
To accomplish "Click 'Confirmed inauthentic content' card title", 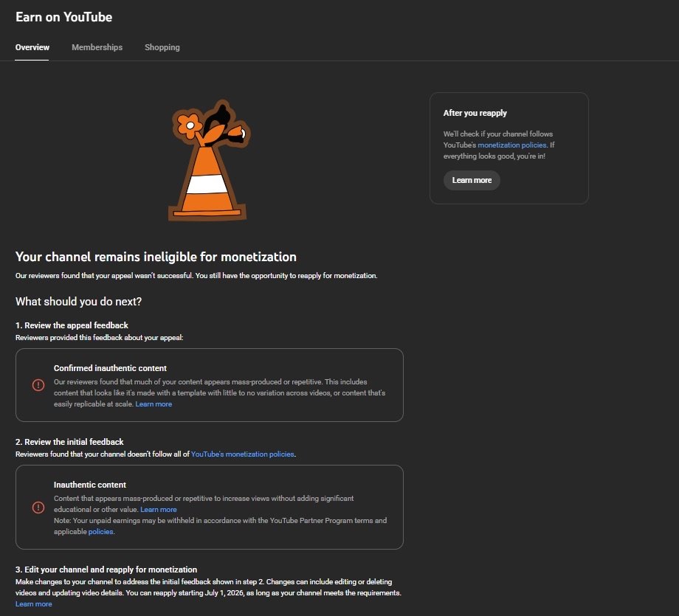I will (x=110, y=368).
